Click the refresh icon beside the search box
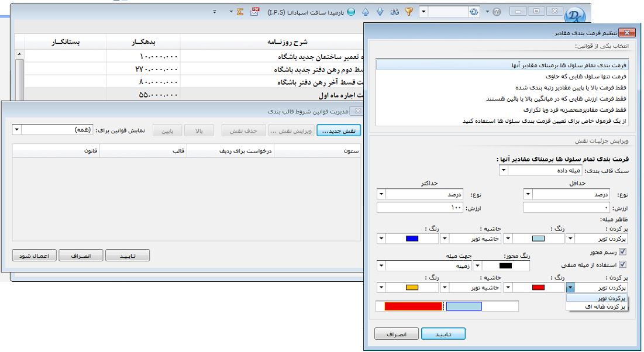644x352 pixels. click(x=473, y=11)
